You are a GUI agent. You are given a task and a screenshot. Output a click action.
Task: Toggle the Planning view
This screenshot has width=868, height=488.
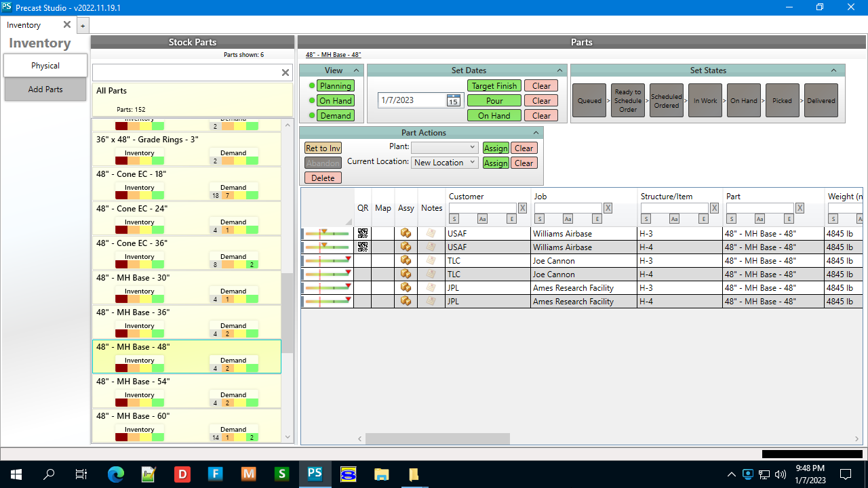click(335, 86)
